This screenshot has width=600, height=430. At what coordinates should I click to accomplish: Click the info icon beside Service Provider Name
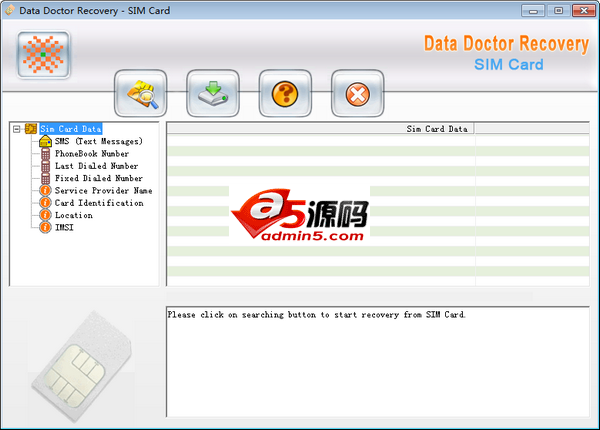(45, 190)
